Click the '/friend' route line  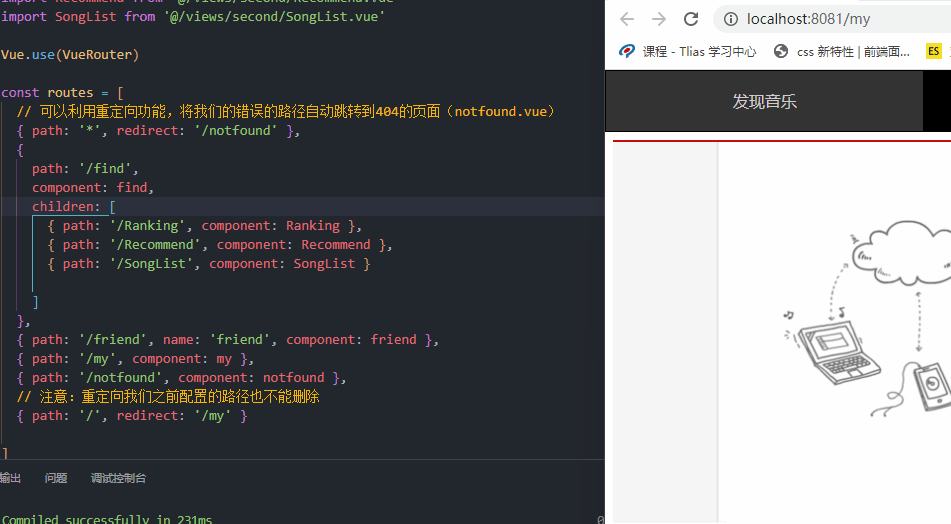coord(227,340)
